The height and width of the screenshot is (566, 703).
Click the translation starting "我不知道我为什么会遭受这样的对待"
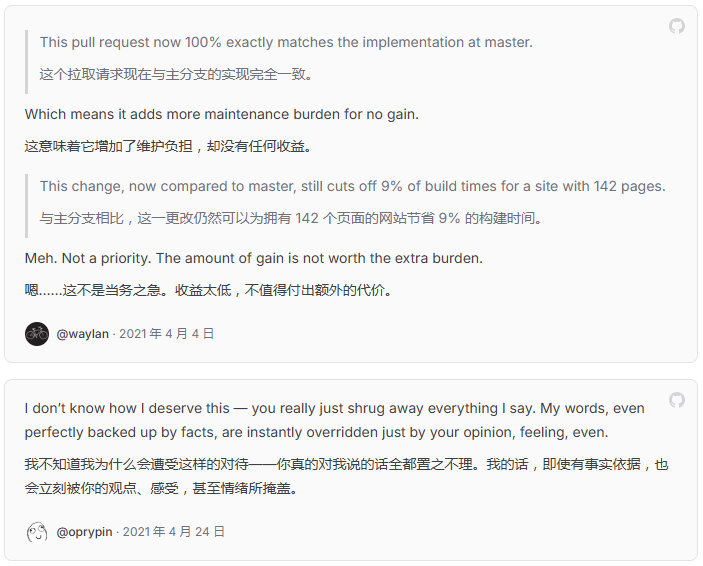(x=346, y=465)
